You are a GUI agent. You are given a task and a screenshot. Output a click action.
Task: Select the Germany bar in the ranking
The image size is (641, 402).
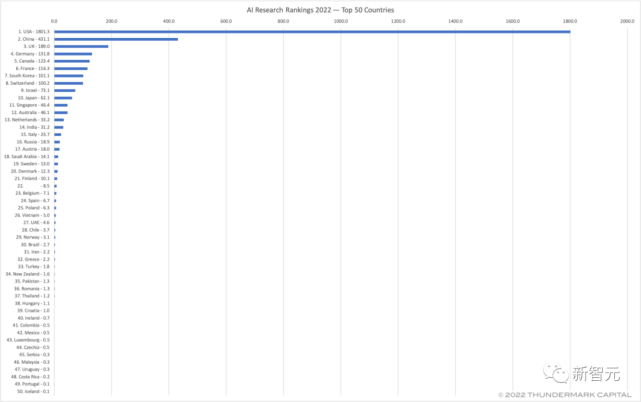[73, 54]
